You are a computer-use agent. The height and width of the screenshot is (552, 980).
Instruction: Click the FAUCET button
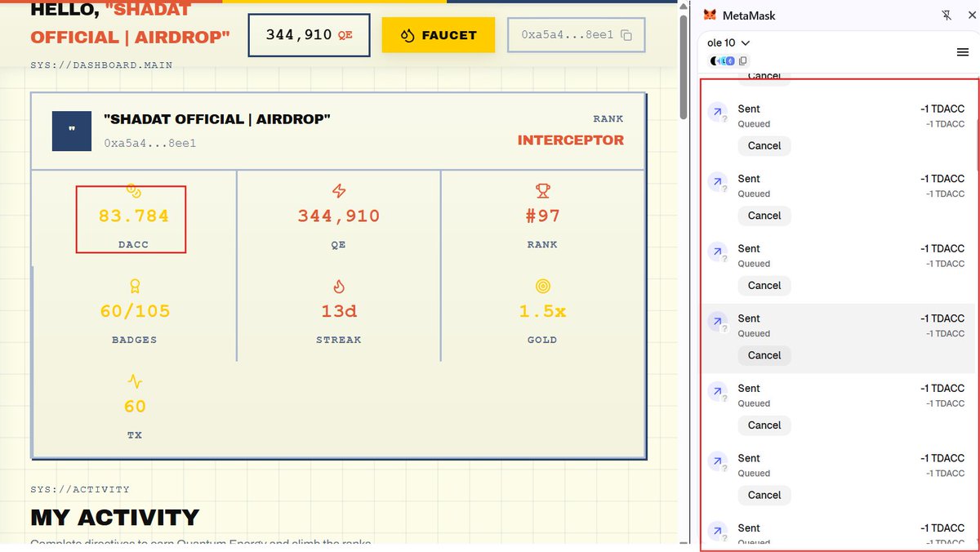pos(439,35)
